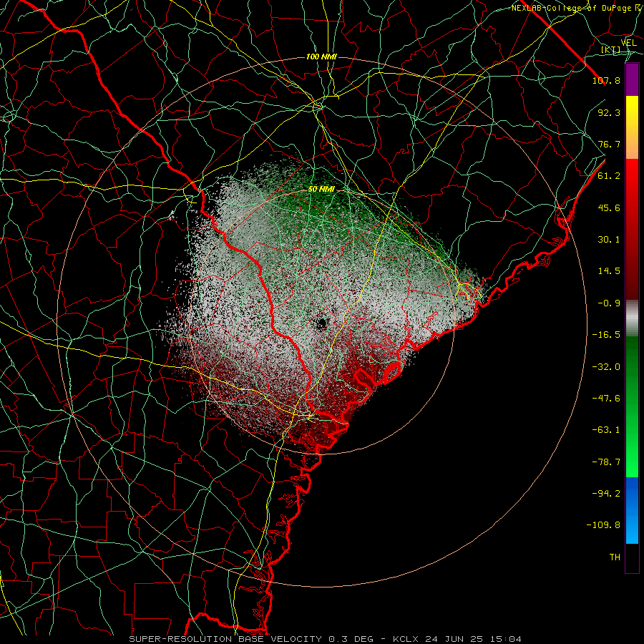Image resolution: width=644 pixels, height=644 pixels.
Task: Click the -94.2 velocity scale value
Action: [x=606, y=494]
